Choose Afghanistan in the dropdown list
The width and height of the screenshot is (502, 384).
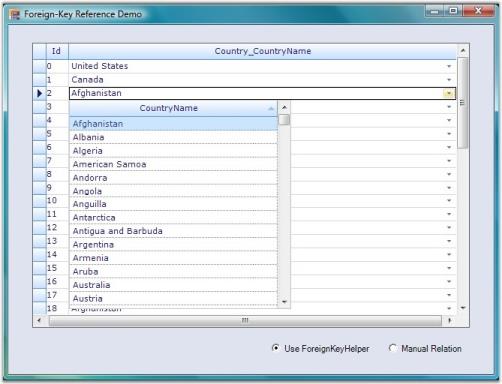coord(173,124)
